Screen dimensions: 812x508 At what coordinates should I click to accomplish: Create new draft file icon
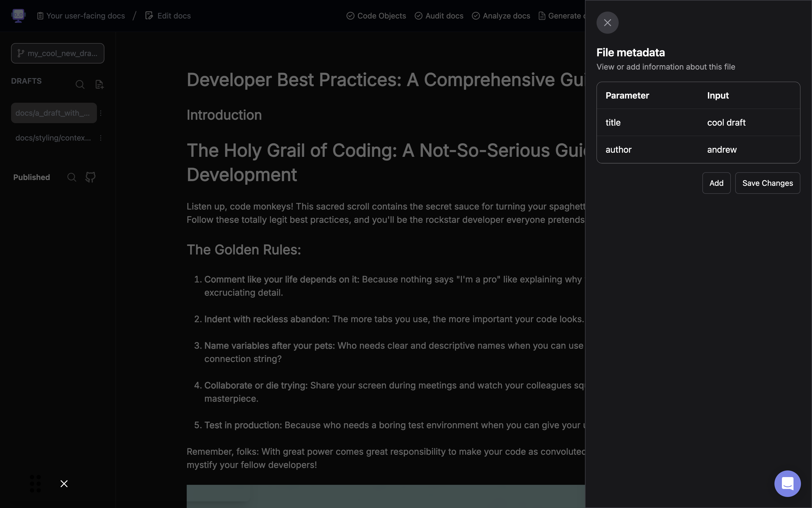[99, 84]
